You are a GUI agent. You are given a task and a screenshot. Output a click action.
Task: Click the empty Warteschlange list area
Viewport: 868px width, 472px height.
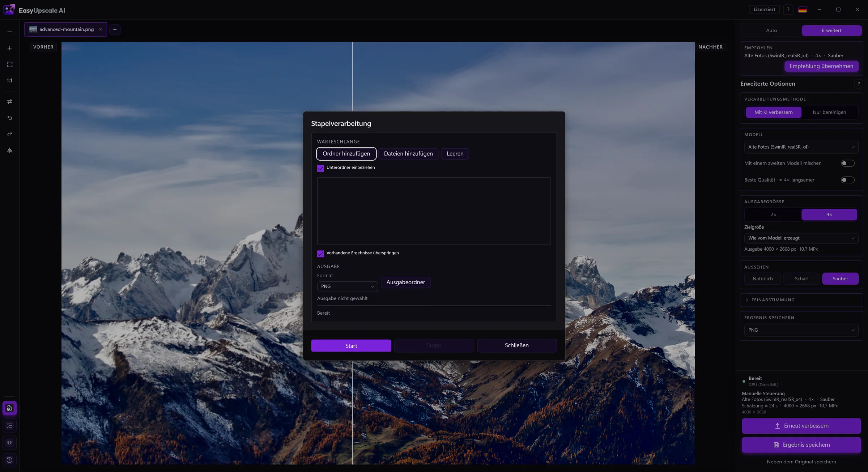coord(434,211)
